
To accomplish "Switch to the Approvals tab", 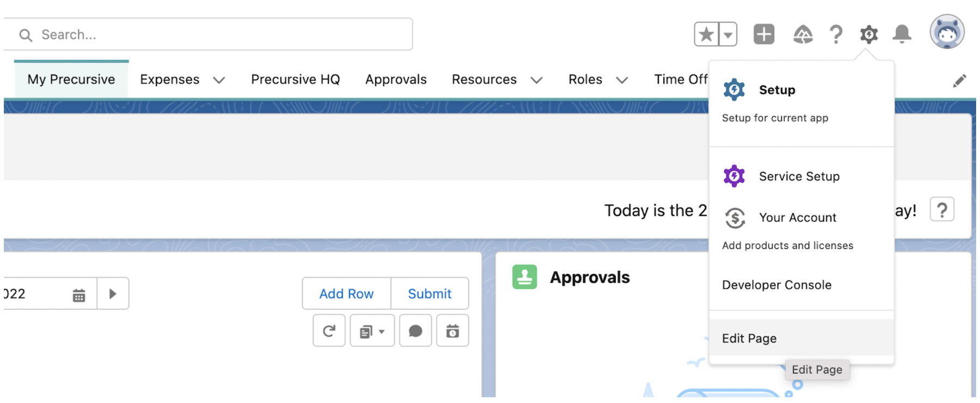I will [396, 80].
